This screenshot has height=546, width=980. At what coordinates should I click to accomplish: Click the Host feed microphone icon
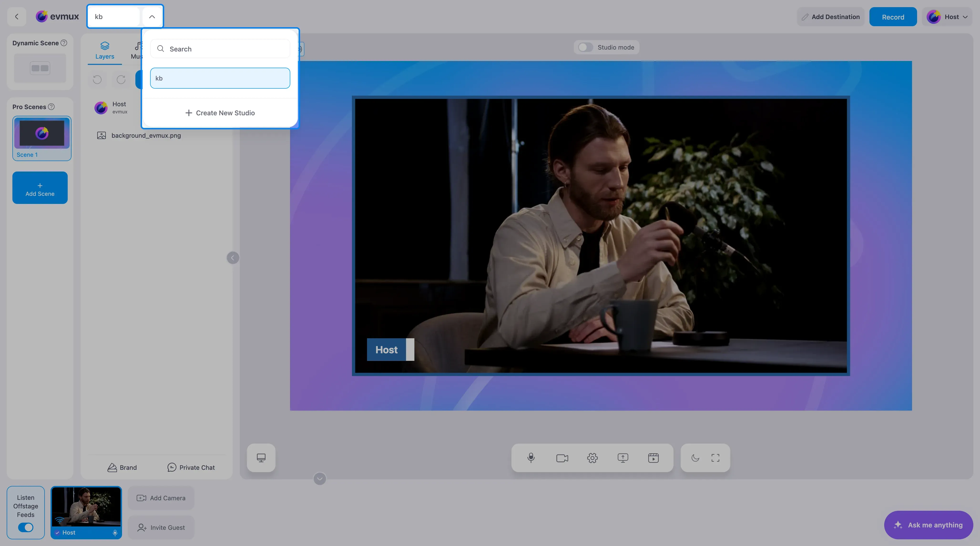coord(115,533)
